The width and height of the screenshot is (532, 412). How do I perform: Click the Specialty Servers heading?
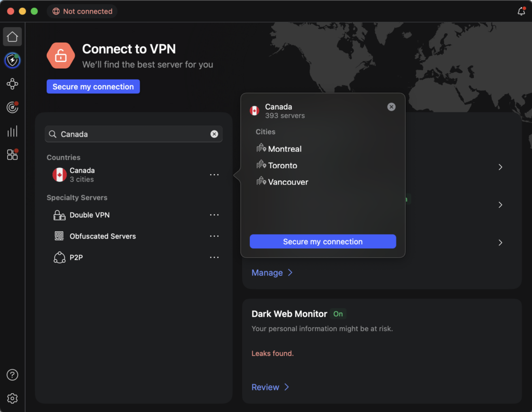(77, 197)
